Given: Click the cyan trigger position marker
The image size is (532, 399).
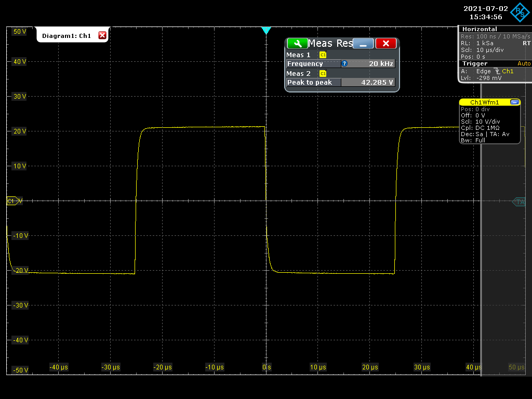Looking at the screenshot, I should [x=266, y=30].
